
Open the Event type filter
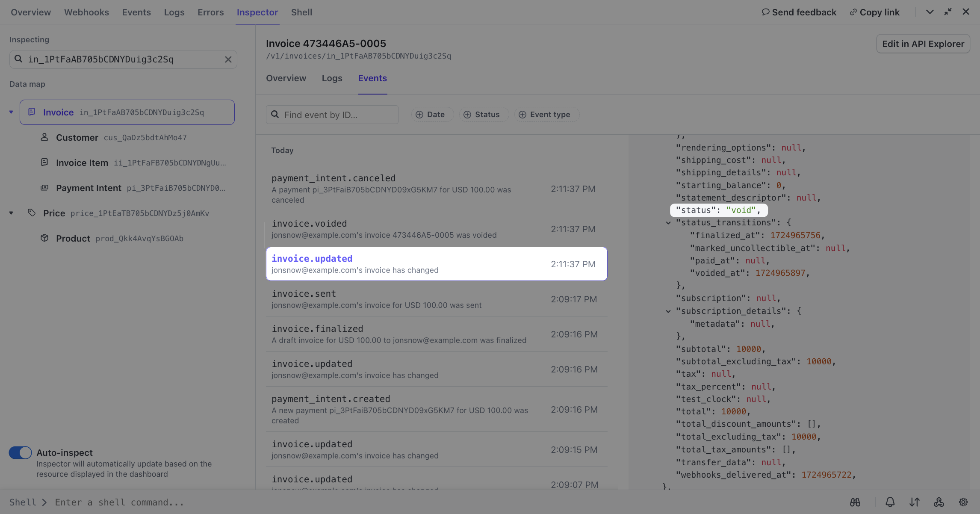(544, 115)
